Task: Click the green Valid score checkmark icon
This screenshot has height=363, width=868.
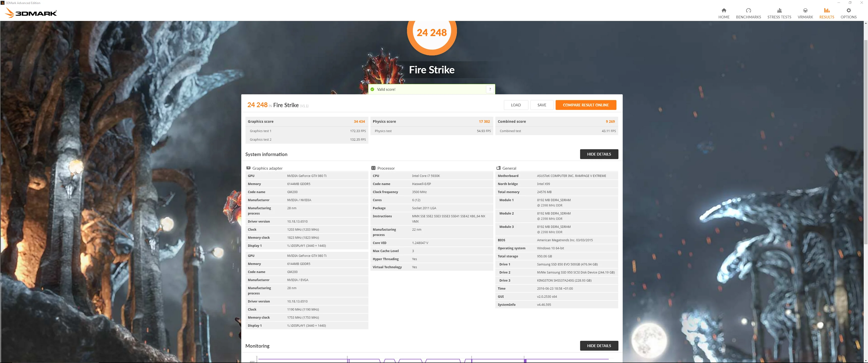Action: click(x=372, y=89)
